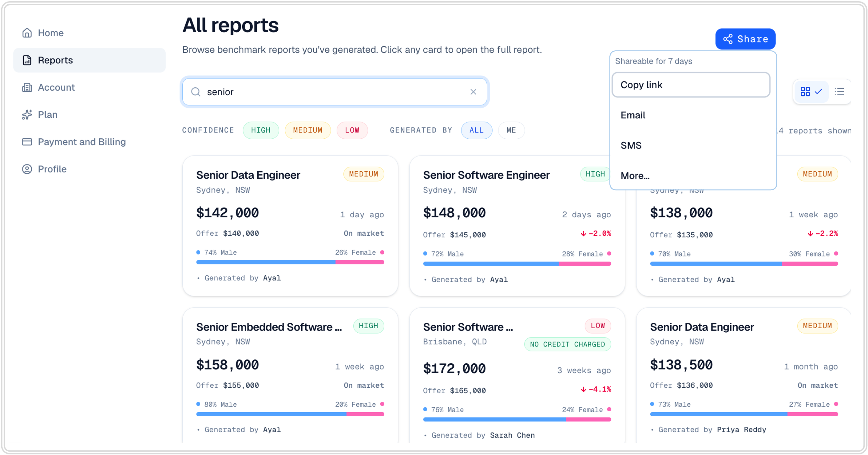This screenshot has width=868, height=455.
Task: Open Senior Embedded Software report card
Action: coord(290,375)
